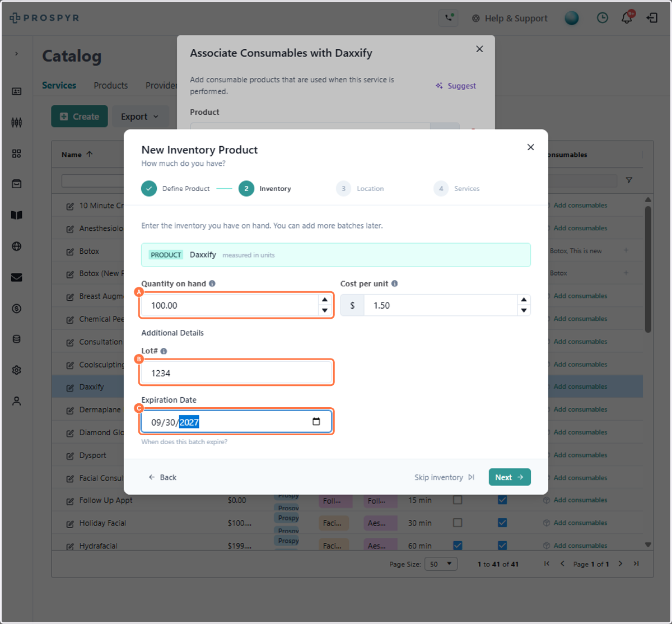Open the archive box sidebar icon

click(17, 184)
